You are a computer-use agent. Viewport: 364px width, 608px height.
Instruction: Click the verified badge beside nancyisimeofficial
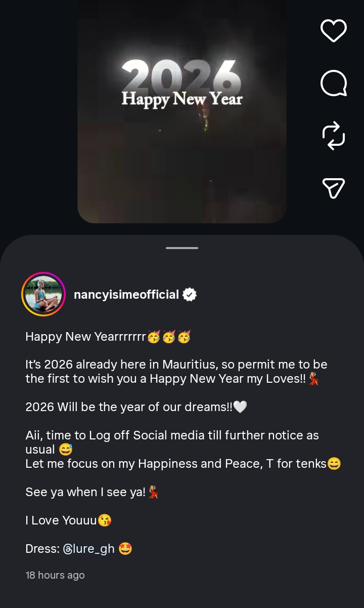(x=190, y=295)
